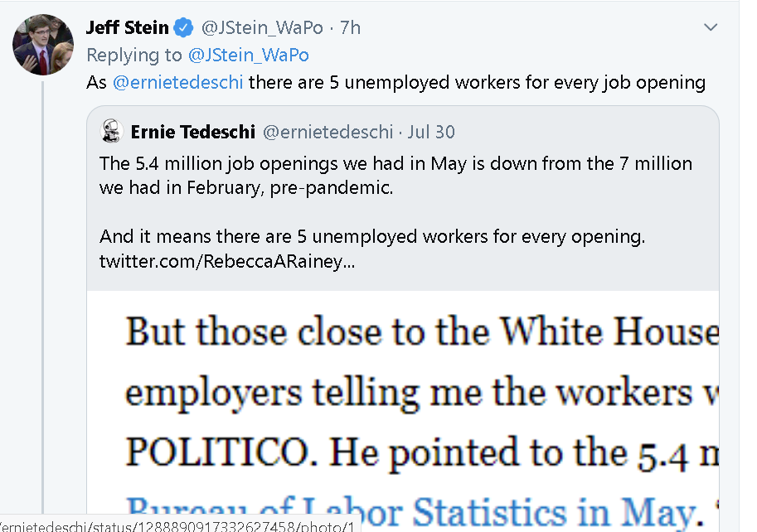The width and height of the screenshot is (757, 532).
Task: Open Jeff Stein's profile avatar photo
Action: pyautogui.click(x=43, y=45)
